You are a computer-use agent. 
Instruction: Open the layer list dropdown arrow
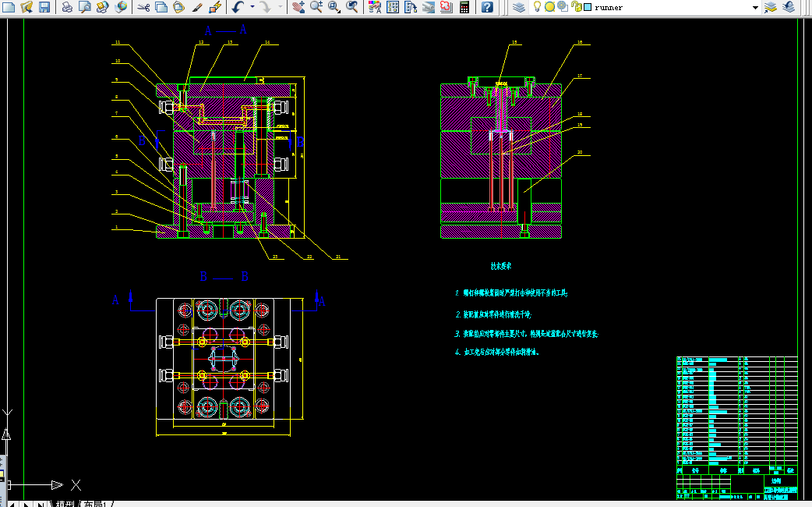point(755,7)
